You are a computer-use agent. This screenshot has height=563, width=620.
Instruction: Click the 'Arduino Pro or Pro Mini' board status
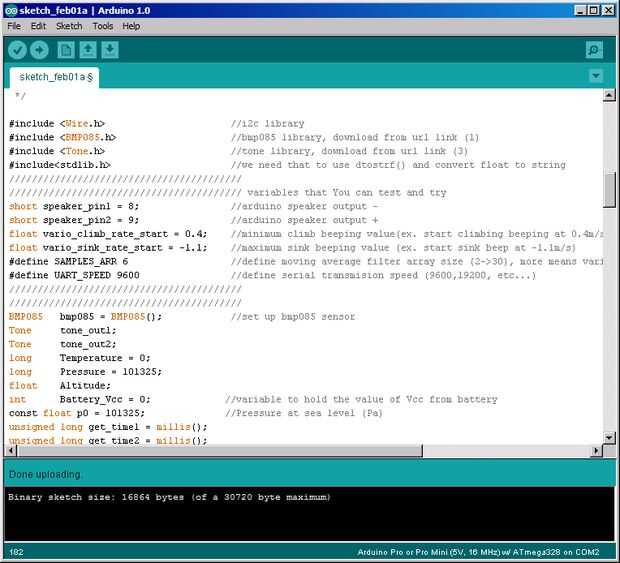click(x=478, y=552)
